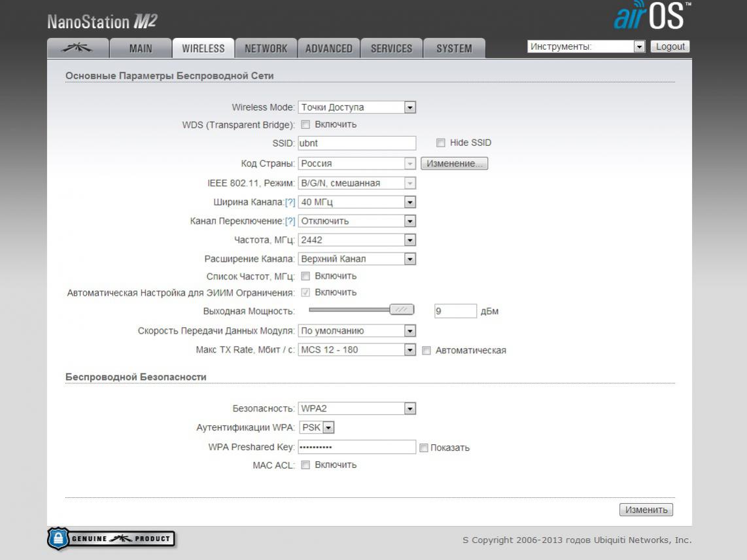This screenshot has width=747, height=560.
Task: Expand the Частота МГц dropdown
Action: click(x=357, y=239)
